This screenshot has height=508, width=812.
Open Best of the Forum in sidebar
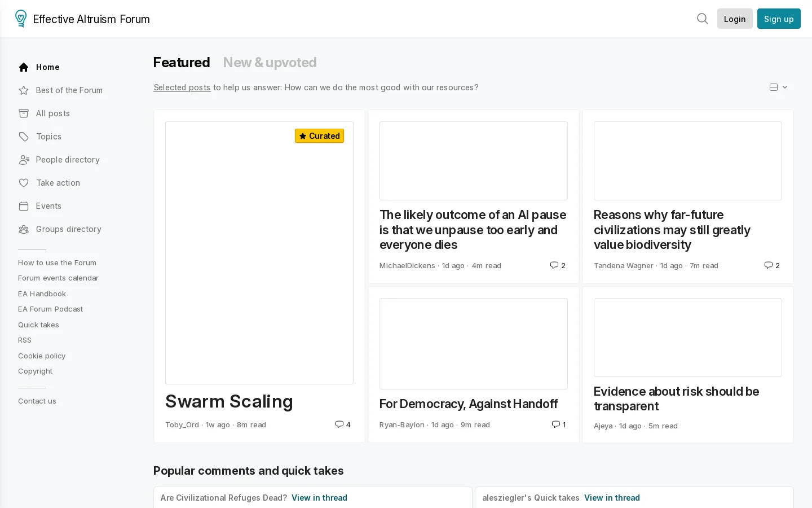[x=69, y=90]
